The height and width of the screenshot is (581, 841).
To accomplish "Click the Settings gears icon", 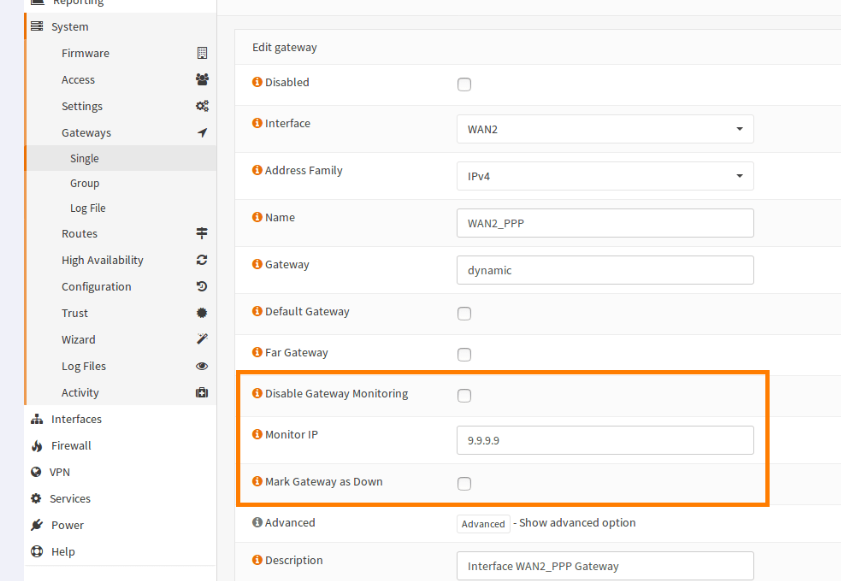I will coord(202,106).
